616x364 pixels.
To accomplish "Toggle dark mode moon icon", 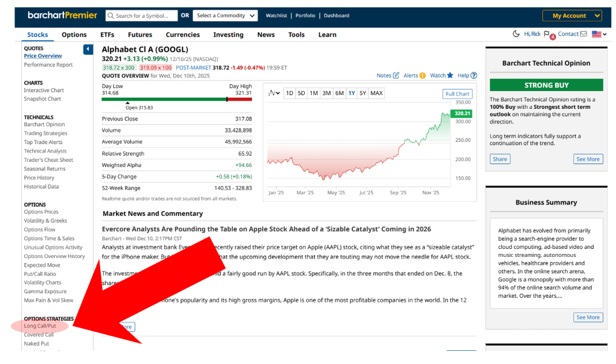I will [516, 34].
